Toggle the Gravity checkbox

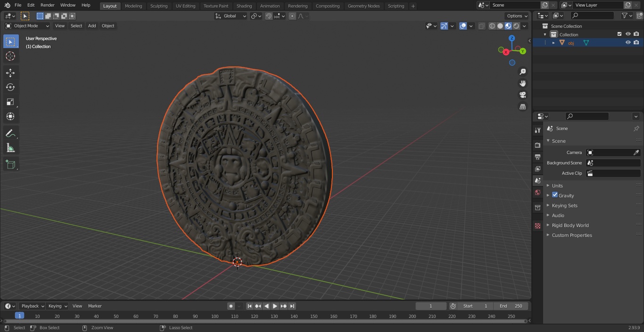coord(555,195)
